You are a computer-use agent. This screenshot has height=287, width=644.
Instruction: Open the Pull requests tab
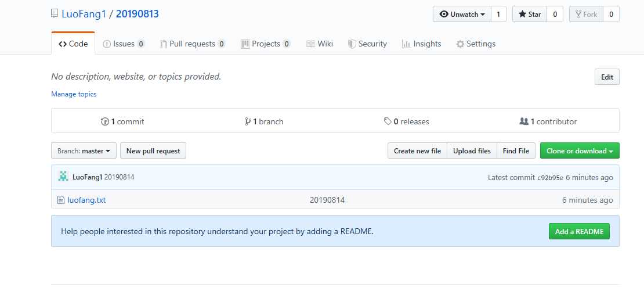coord(193,44)
